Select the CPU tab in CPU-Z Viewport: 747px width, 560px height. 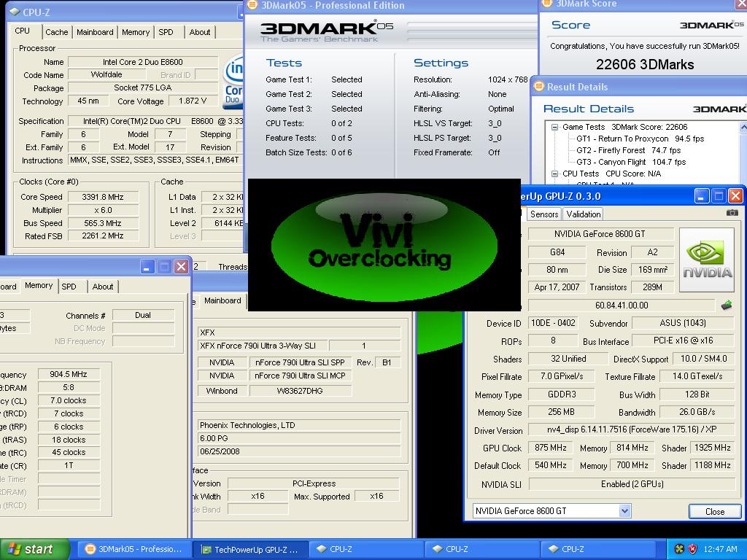[x=23, y=31]
